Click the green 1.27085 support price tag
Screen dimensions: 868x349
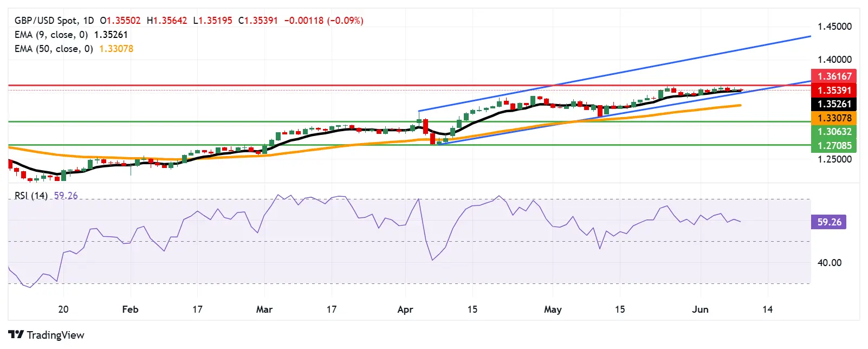click(834, 146)
